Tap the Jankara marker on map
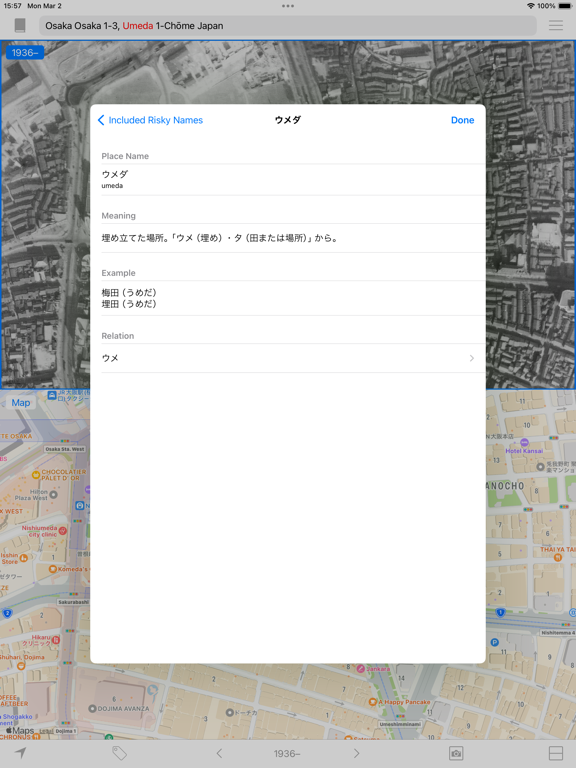The width and height of the screenshot is (576, 768). tap(360, 668)
